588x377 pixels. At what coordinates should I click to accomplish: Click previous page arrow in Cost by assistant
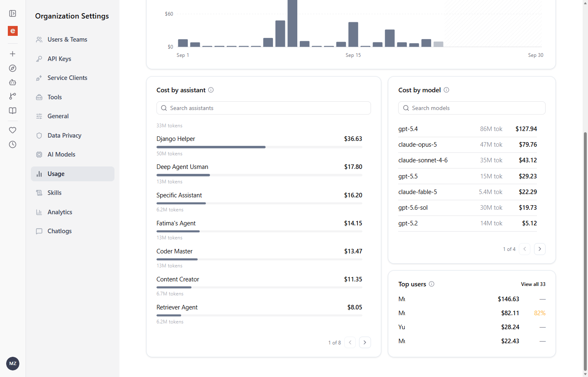(x=350, y=342)
